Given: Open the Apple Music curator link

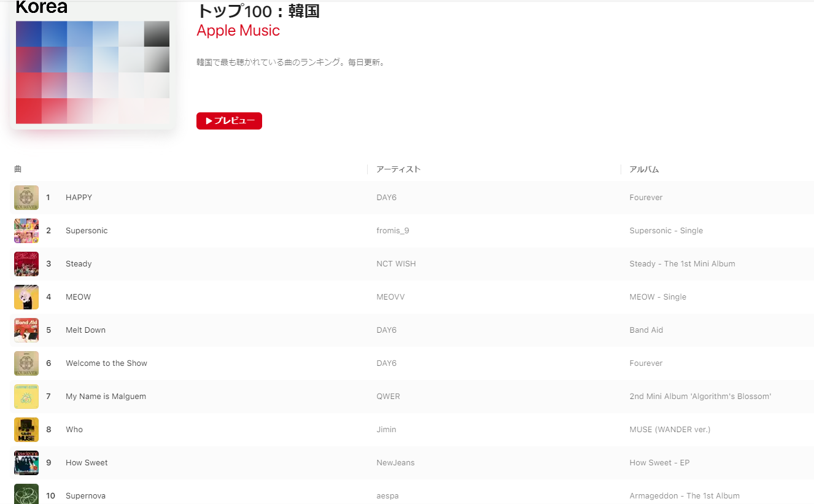Looking at the screenshot, I should 238,31.
